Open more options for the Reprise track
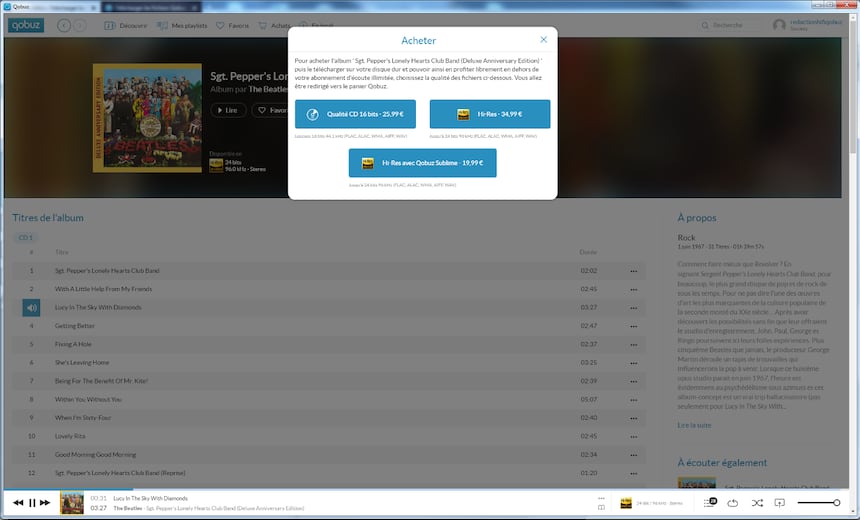The image size is (860, 520). coord(633,473)
